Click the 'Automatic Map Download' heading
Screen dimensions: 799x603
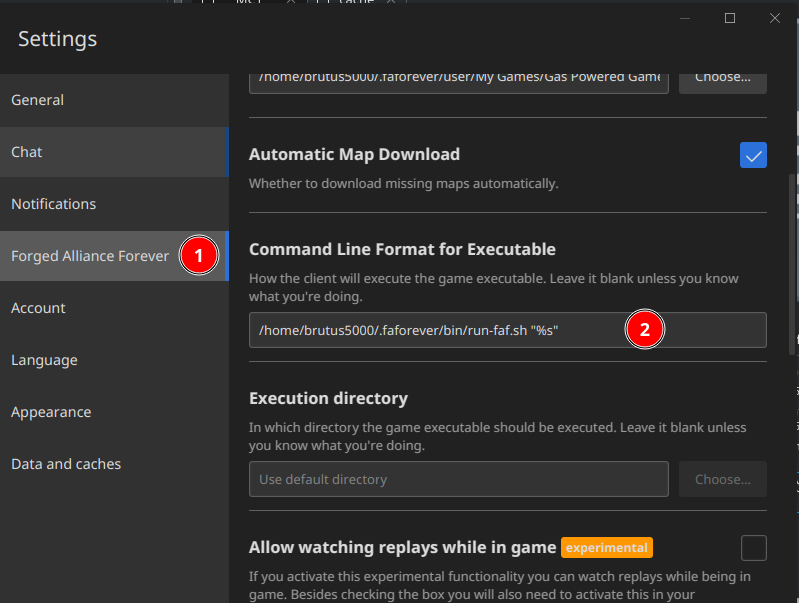pos(354,154)
